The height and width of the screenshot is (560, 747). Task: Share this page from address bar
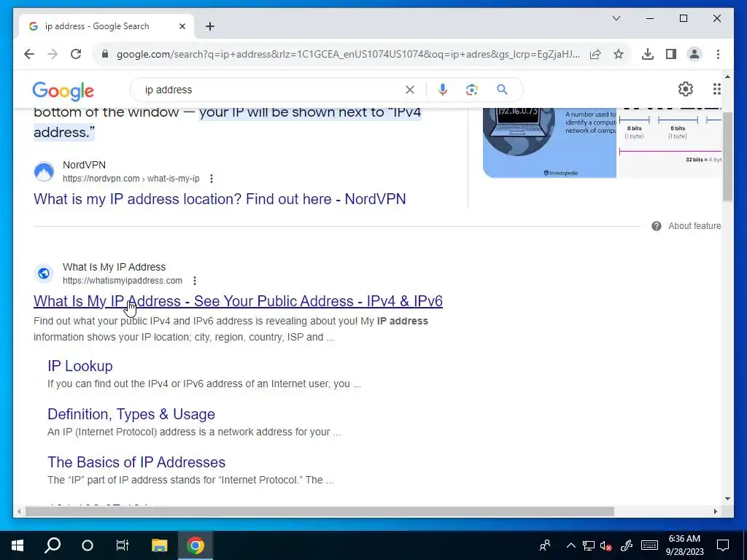pos(595,54)
